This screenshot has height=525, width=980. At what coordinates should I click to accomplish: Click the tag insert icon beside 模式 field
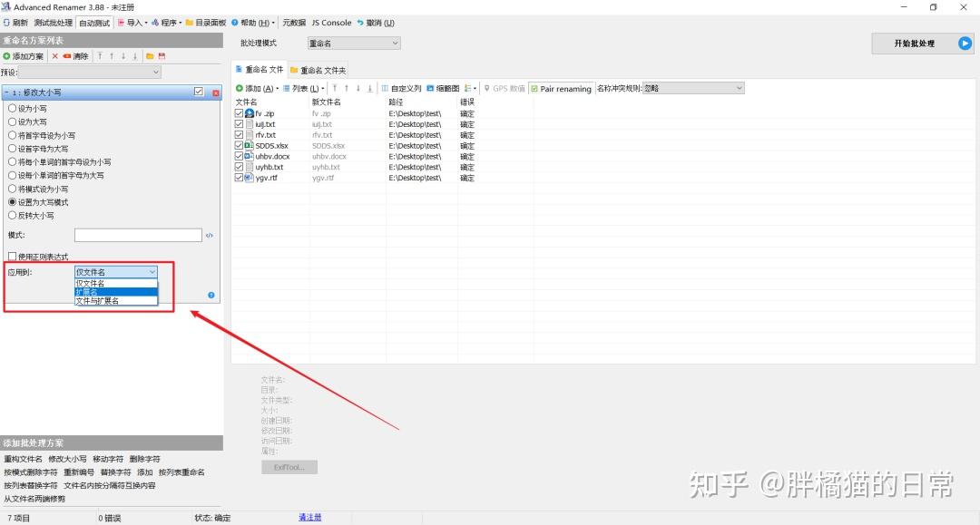210,236
